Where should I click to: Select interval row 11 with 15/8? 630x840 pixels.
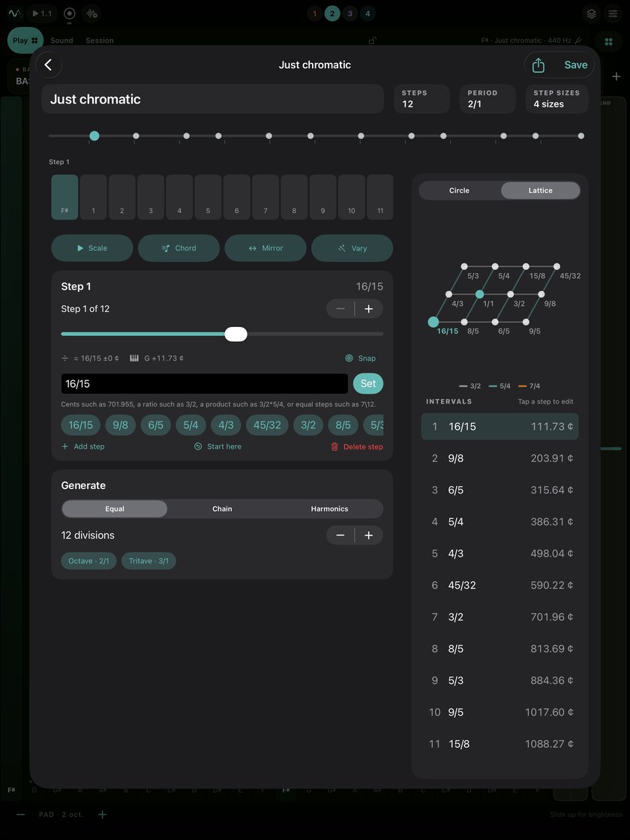[x=499, y=744]
